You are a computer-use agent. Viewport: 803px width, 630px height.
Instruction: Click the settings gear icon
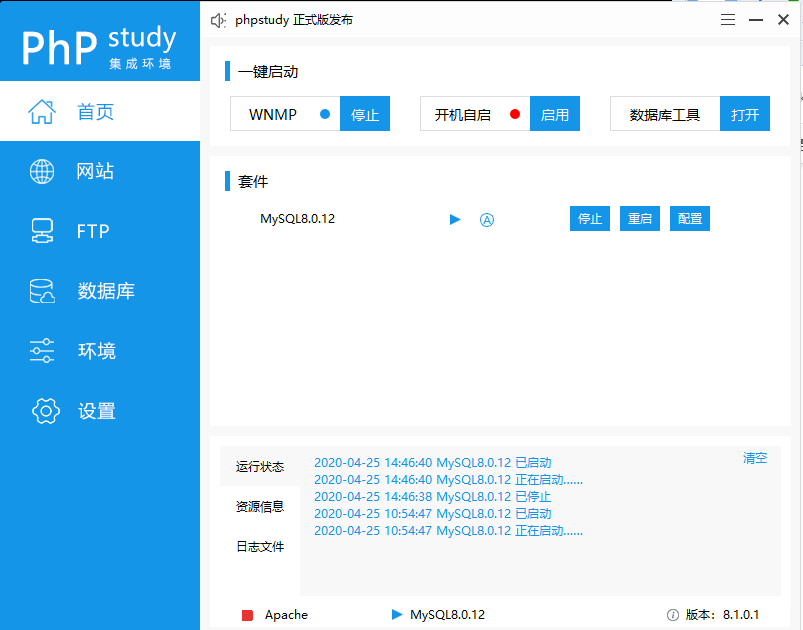tap(46, 411)
